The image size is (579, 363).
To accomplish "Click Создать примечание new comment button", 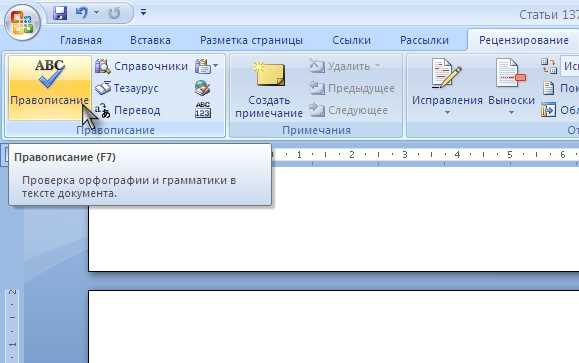I will coord(269,90).
